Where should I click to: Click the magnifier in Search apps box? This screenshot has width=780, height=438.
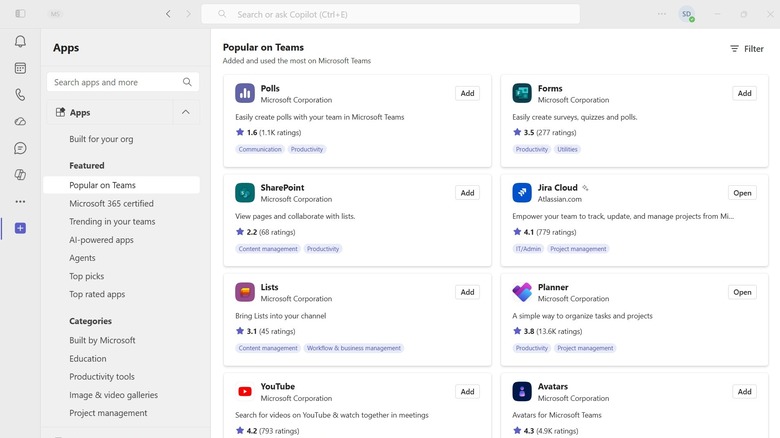click(187, 82)
